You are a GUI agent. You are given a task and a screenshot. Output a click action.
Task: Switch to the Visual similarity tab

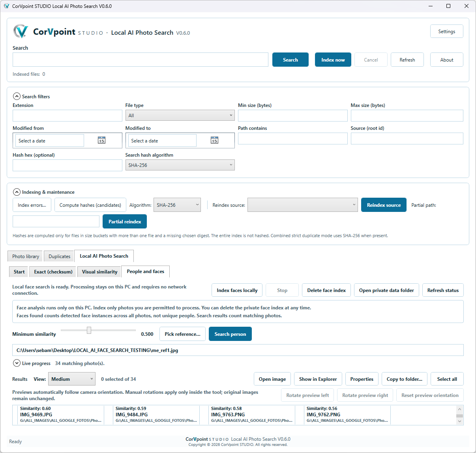99,271
